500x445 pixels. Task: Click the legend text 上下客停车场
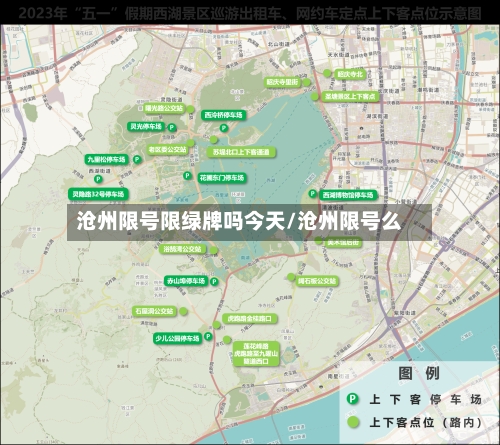coord(426,399)
